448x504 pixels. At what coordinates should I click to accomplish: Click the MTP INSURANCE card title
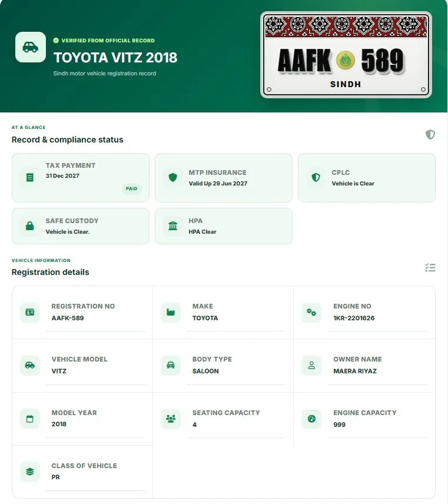tap(218, 173)
